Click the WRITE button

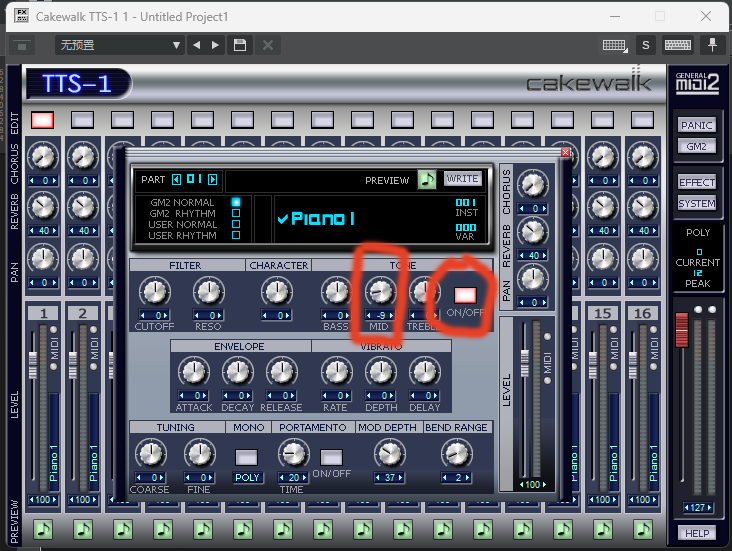(x=462, y=179)
